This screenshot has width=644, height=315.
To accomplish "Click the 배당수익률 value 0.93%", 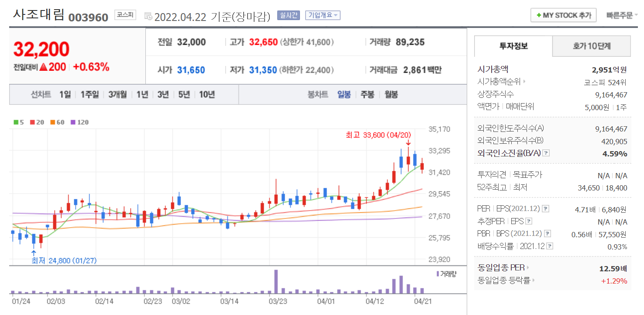I will (x=616, y=246).
